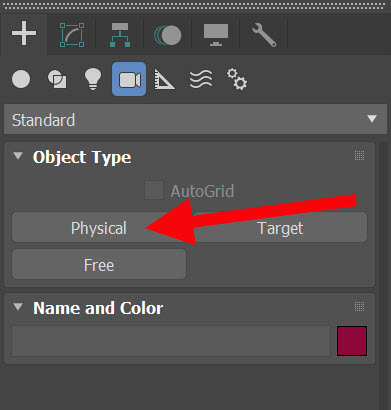This screenshot has width=391, height=410.
Task: Select the Shapes category icon
Action: point(57,79)
